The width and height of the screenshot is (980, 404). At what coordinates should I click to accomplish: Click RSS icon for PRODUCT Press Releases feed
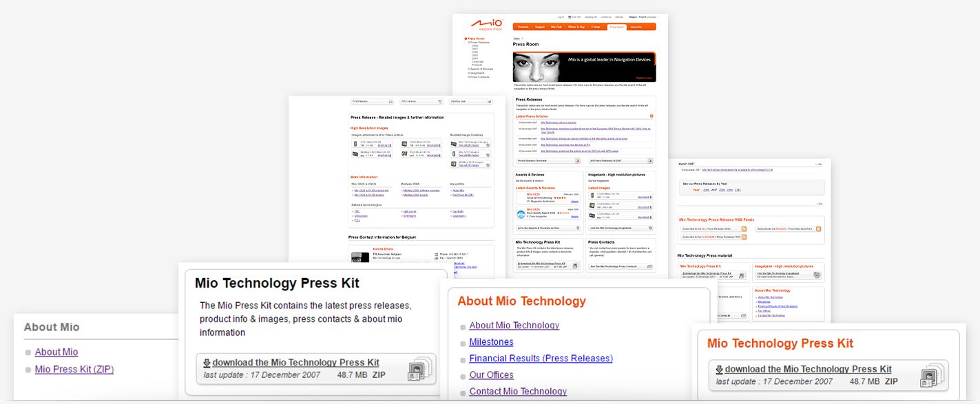click(x=818, y=228)
